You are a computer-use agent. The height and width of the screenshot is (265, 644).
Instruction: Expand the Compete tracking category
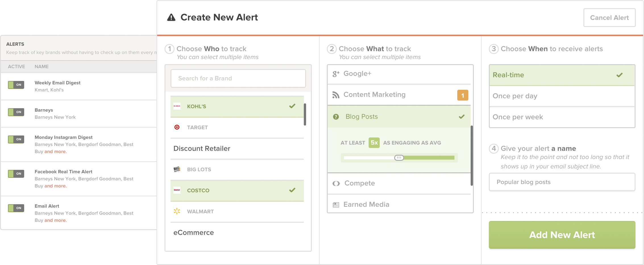pos(399,183)
